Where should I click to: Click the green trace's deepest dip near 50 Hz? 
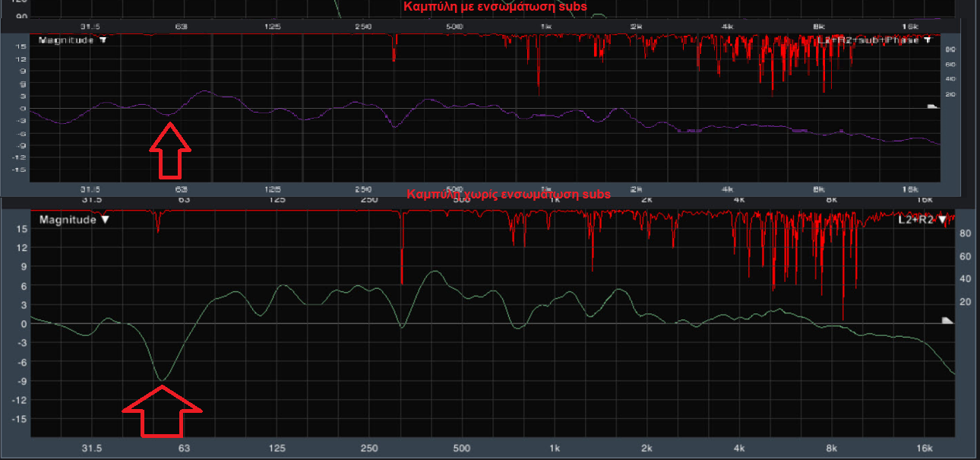coord(162,379)
